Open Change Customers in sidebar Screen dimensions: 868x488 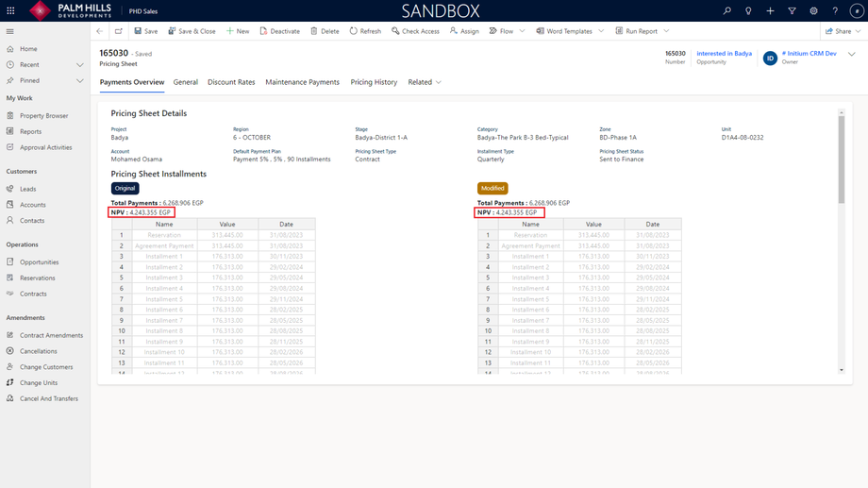(46, 366)
